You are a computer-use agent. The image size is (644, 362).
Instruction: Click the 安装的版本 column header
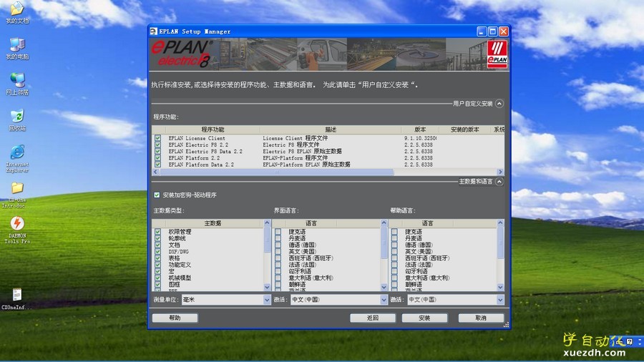click(x=464, y=129)
